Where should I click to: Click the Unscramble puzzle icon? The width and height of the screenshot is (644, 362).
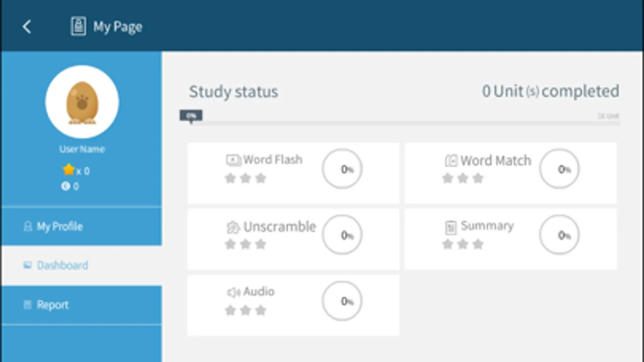(x=233, y=227)
